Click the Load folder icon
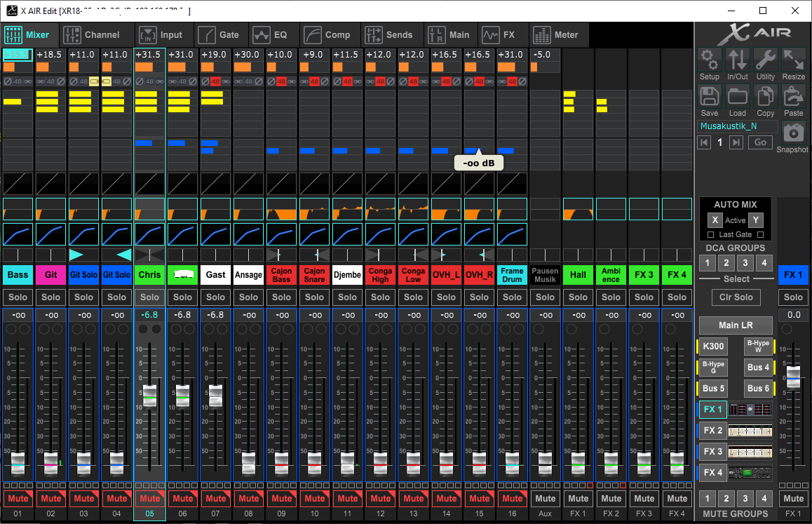This screenshot has height=524, width=812. tap(738, 97)
